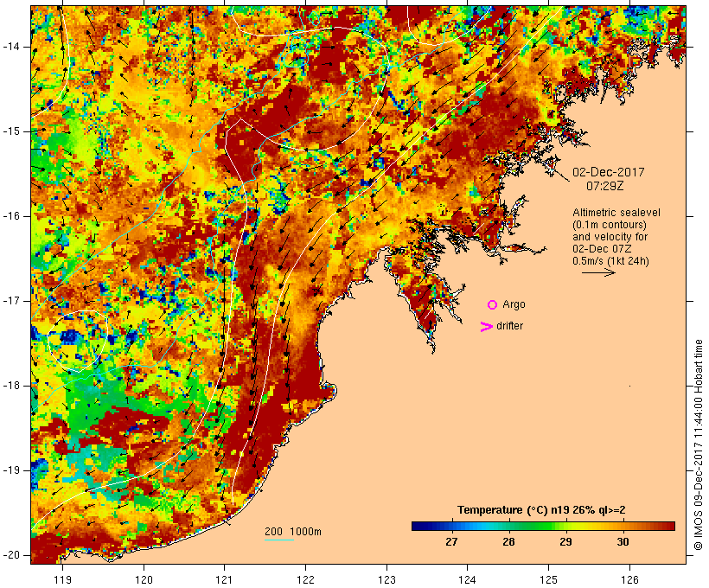This screenshot has width=709, height=588.
Task: Click the magenta Argo circle symbol
Action: pyautogui.click(x=492, y=305)
